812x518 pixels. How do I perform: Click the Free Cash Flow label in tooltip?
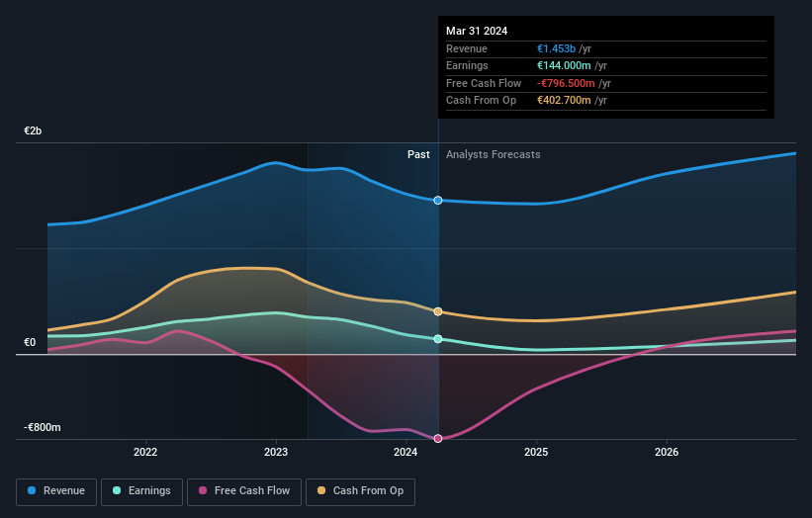(x=484, y=83)
